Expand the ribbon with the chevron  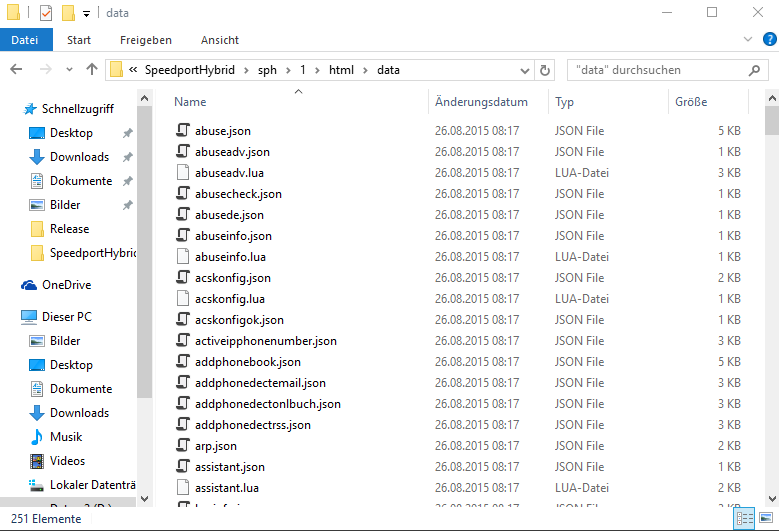click(748, 39)
